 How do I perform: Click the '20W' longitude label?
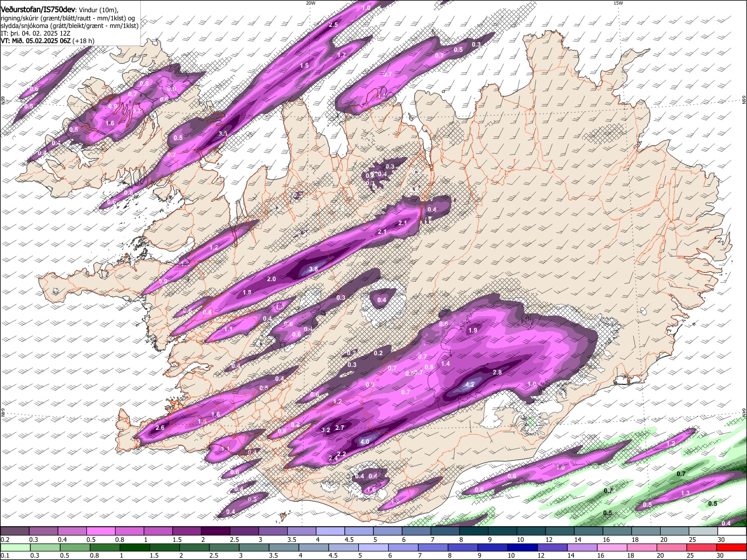tap(310, 2)
